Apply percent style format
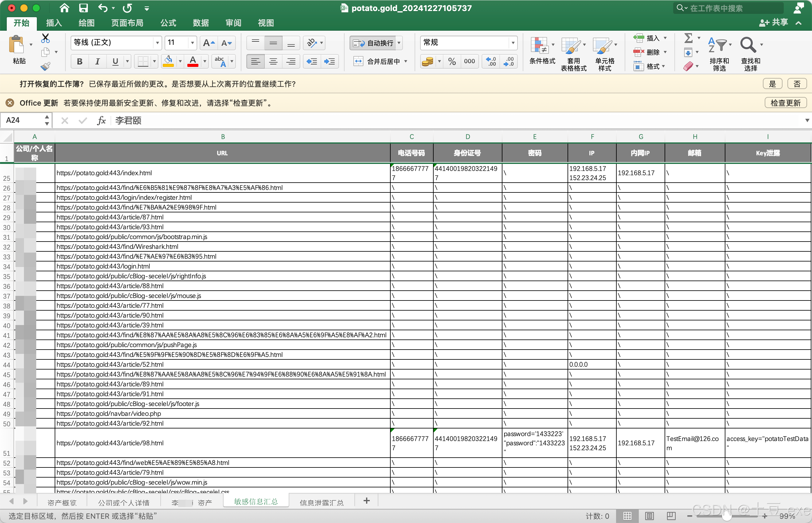This screenshot has width=812, height=523. [452, 61]
